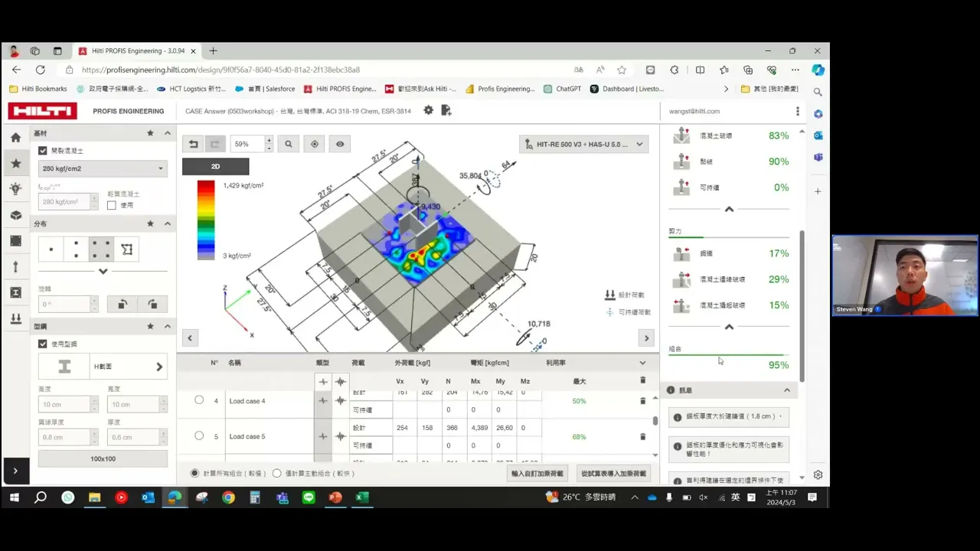Screen dimensions: 980x551
Task: Select the four-anchor layout pattern icon
Action: tap(102, 249)
